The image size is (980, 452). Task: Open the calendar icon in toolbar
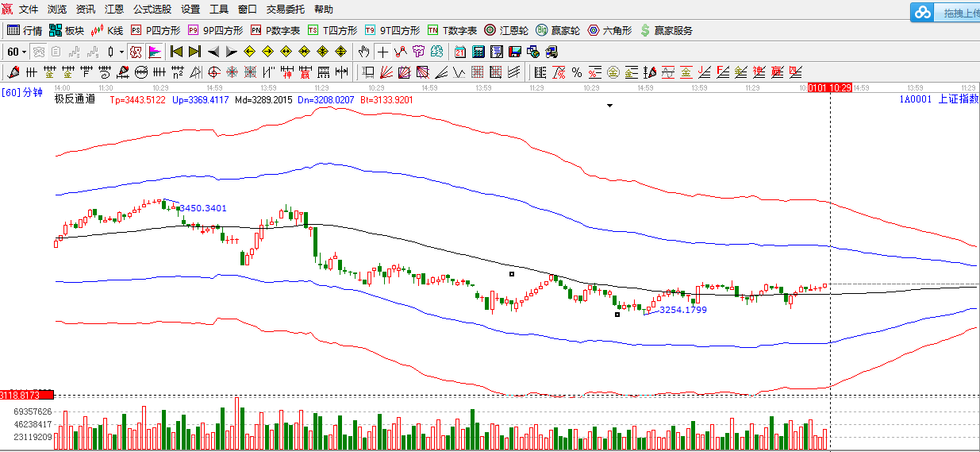(460, 52)
